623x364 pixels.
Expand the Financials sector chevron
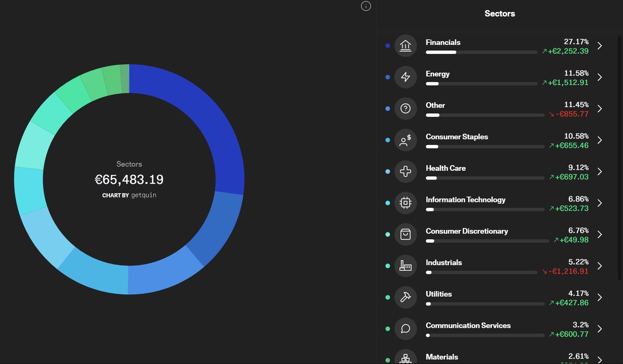[x=600, y=46]
